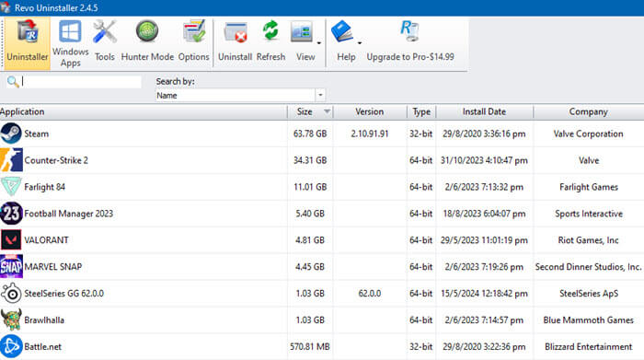644x360 pixels.
Task: Click Blue Mammoth Games company cell
Action: point(588,320)
